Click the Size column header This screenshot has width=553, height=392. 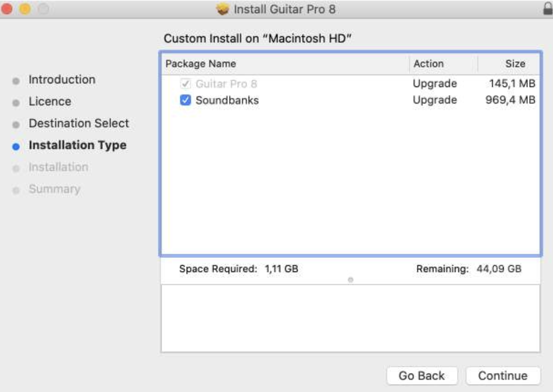(515, 63)
